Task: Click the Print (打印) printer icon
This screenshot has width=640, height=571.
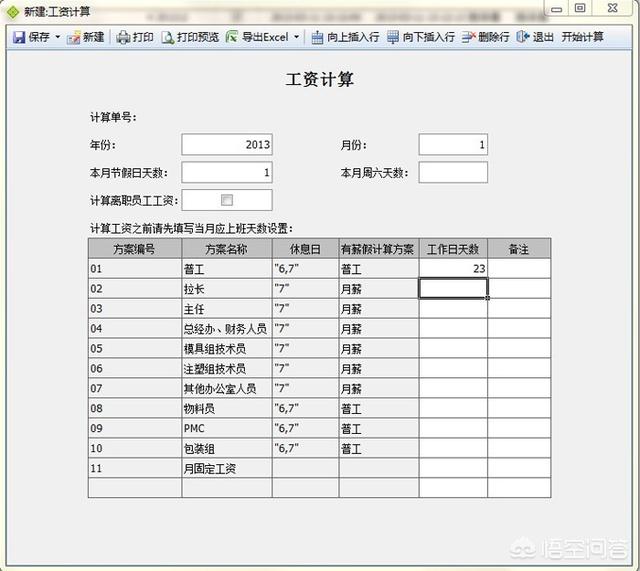Action: 123,37
